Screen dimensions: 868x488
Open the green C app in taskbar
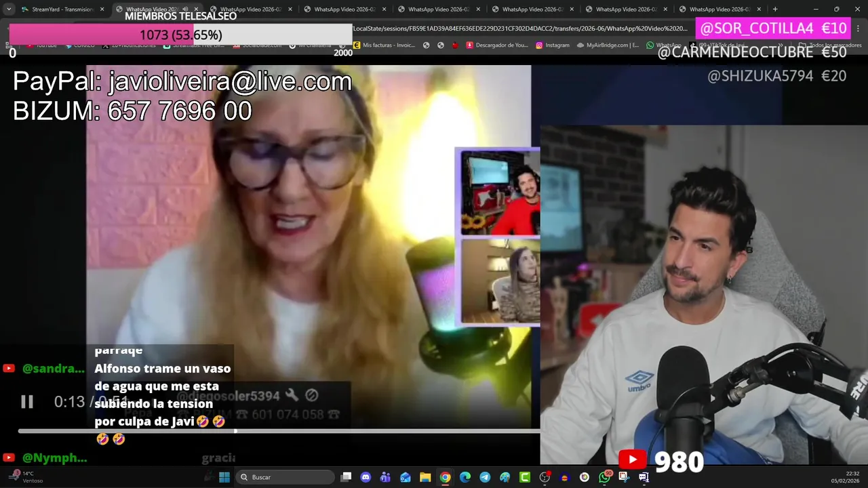pyautogui.click(x=525, y=477)
